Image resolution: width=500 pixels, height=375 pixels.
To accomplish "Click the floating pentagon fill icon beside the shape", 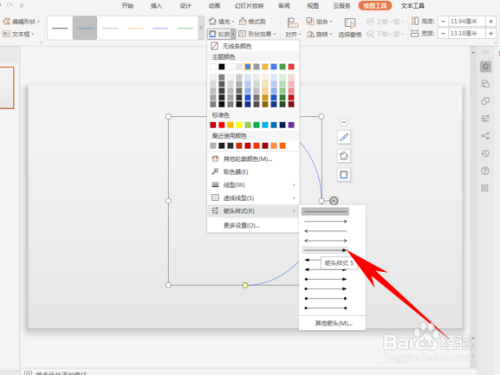I will (x=344, y=156).
